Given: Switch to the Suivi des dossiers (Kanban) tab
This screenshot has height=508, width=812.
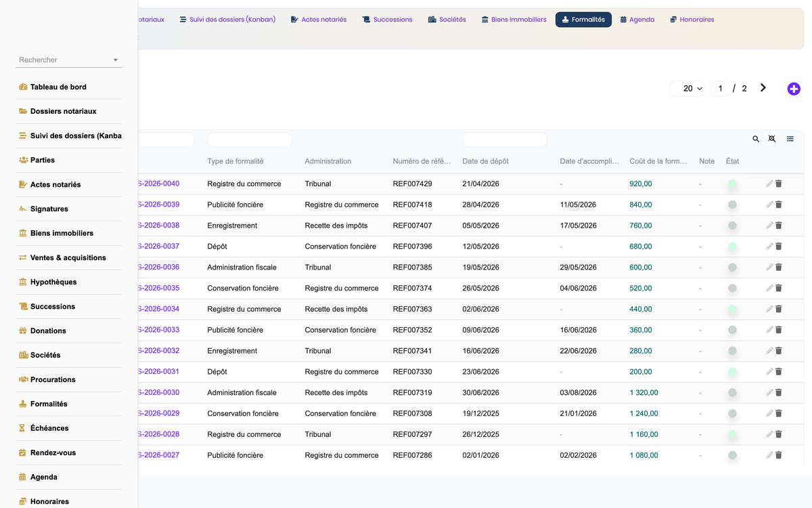Looking at the screenshot, I should (227, 20).
